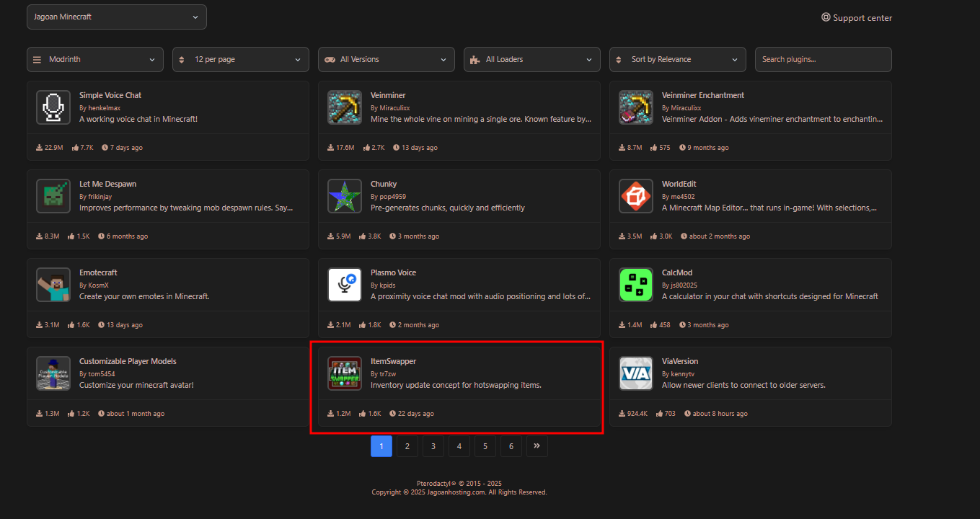This screenshot has width=980, height=519.
Task: Open the Sort by Relevance dropdown
Action: coord(678,60)
